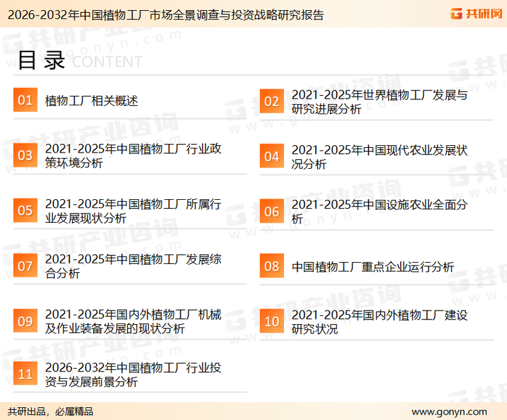This screenshot has height=420, width=507.
Task: Click the orange 03 number badge
Action: (25, 155)
